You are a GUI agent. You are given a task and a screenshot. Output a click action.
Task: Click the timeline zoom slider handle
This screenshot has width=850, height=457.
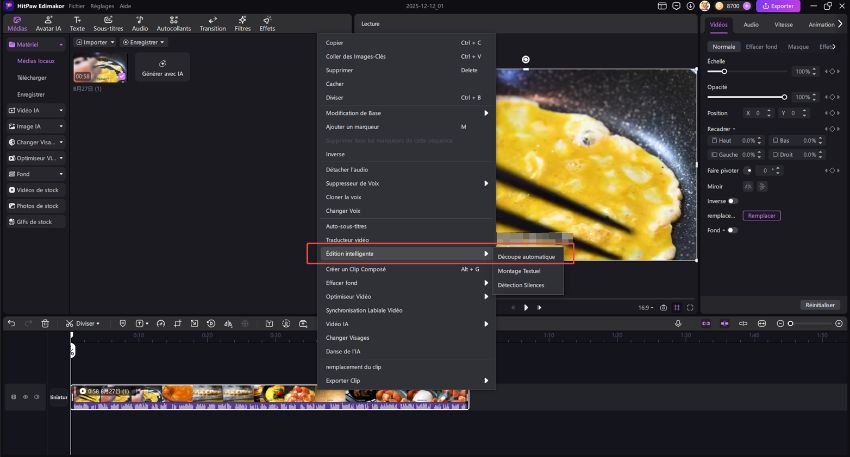(x=790, y=324)
